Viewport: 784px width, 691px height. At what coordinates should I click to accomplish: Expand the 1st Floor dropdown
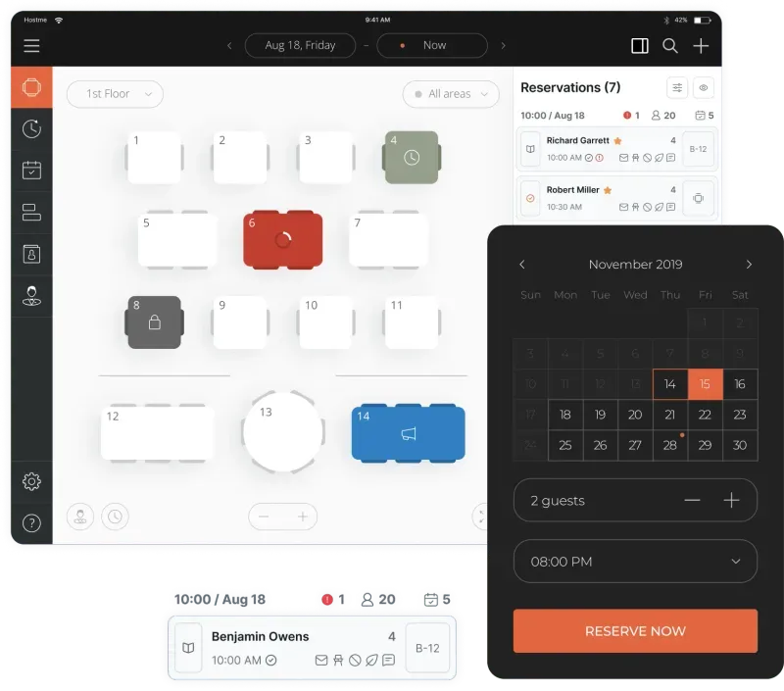(x=115, y=94)
